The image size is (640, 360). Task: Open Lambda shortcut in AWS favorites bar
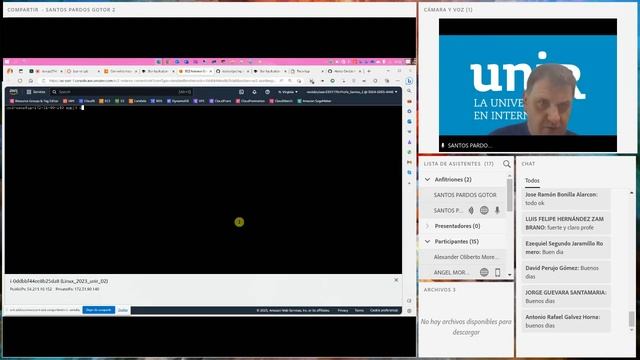[x=138, y=101]
